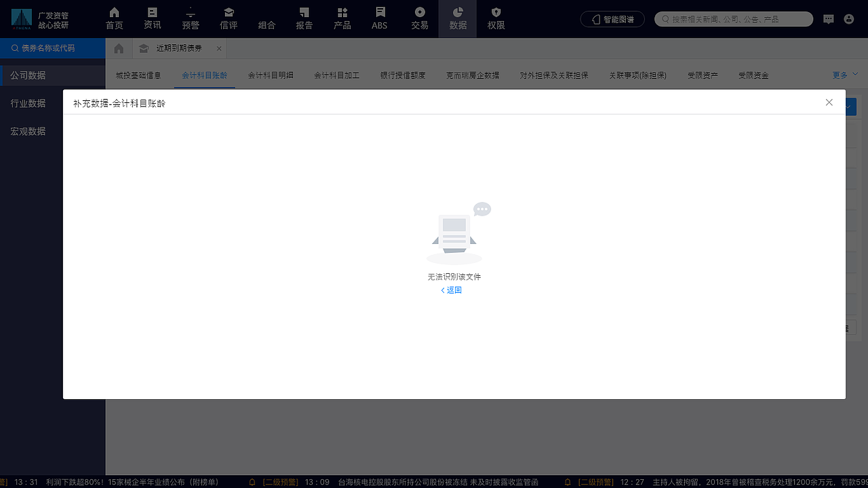Screen dimensions: 868x488
Task: Open the 产品 products module icon
Action: pos(342,18)
